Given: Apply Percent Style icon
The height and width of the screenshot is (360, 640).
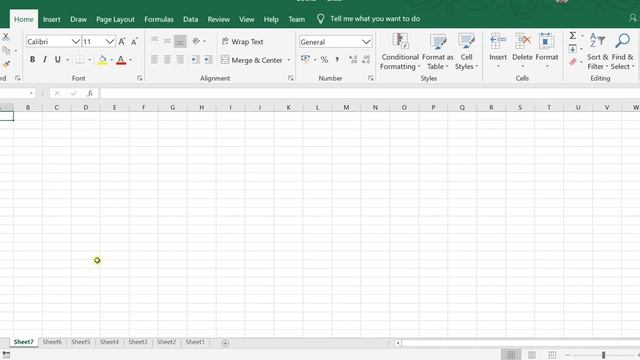Looking at the screenshot, I should click(324, 60).
